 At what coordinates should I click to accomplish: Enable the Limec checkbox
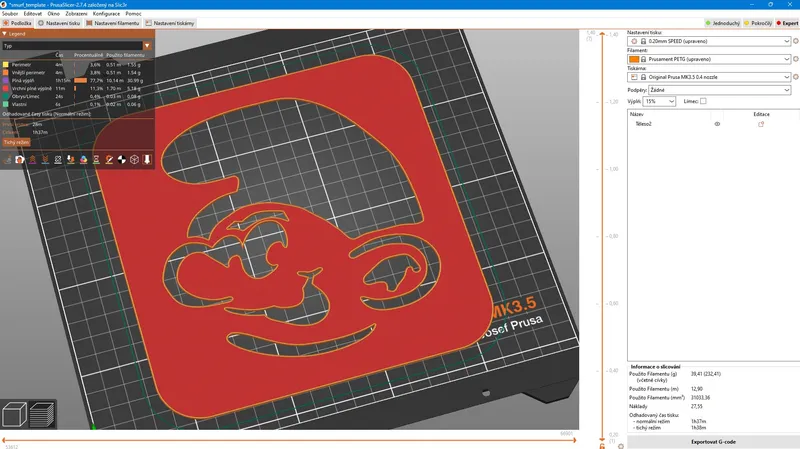coord(703,101)
